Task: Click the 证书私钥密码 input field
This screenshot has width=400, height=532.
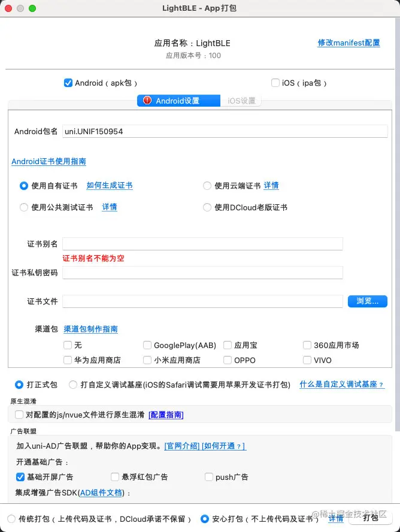Action: click(202, 273)
